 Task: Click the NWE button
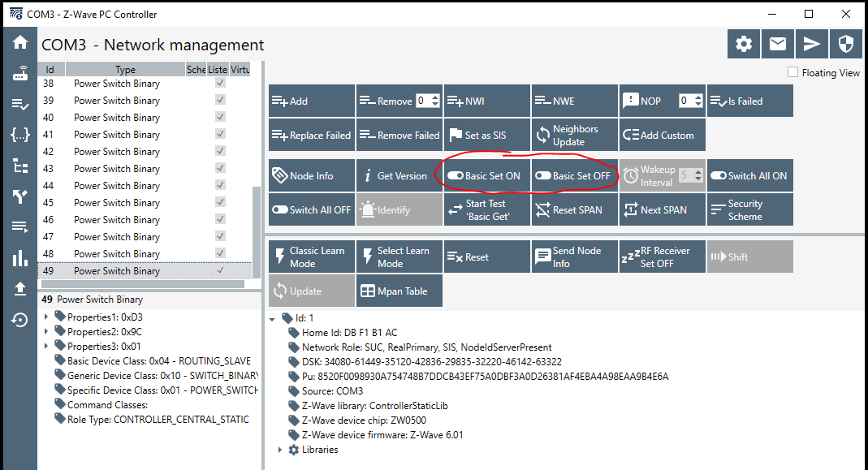point(575,101)
